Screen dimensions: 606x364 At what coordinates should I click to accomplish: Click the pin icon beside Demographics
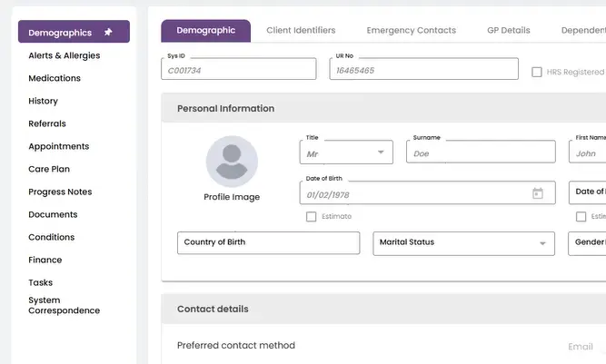109,33
